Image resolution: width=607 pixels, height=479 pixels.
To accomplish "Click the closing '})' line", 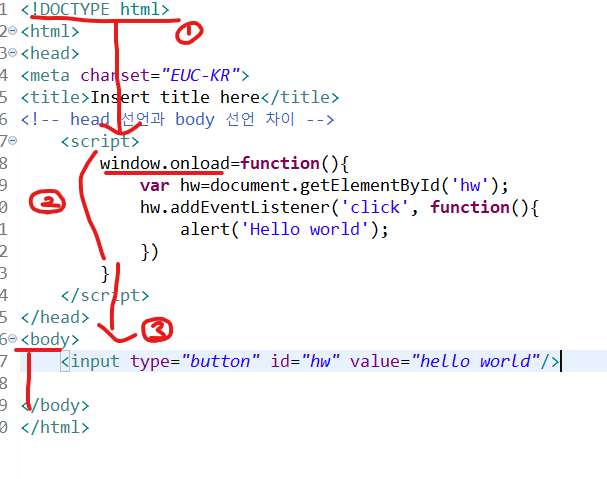I will click(149, 252).
